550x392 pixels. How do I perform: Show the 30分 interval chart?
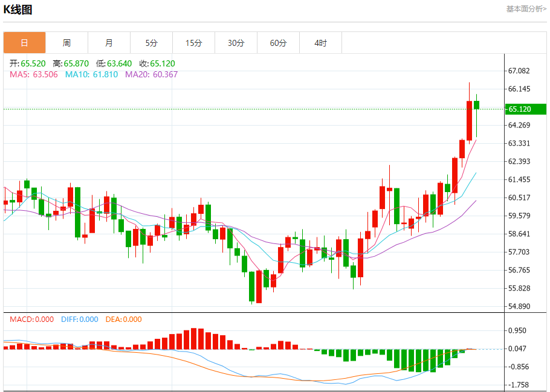[236, 43]
